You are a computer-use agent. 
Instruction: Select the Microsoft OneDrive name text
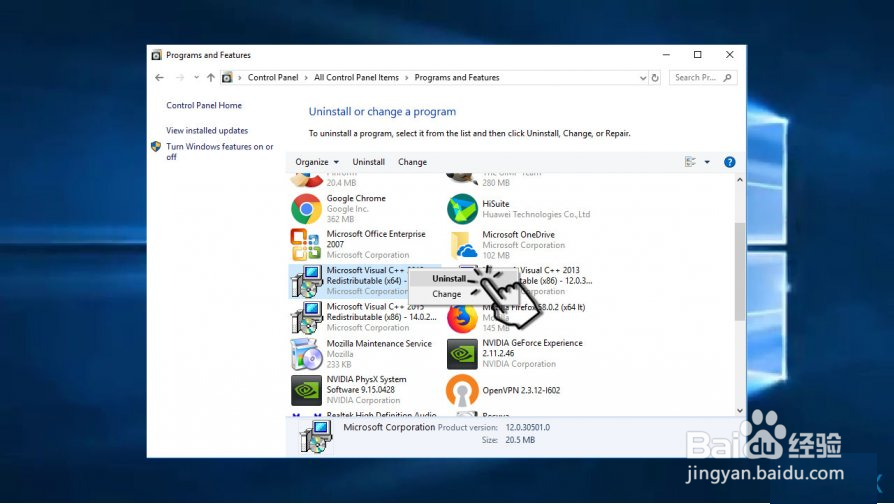(518, 234)
